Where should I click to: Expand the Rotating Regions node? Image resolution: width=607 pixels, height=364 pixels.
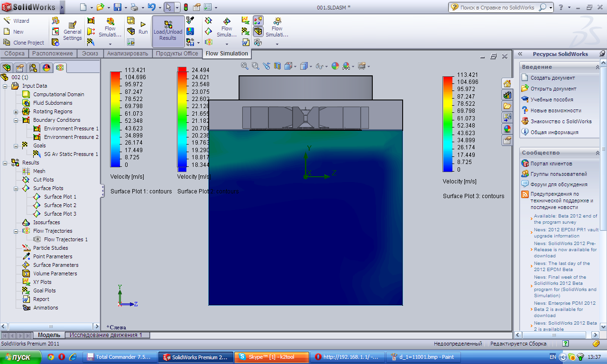tap(16, 112)
